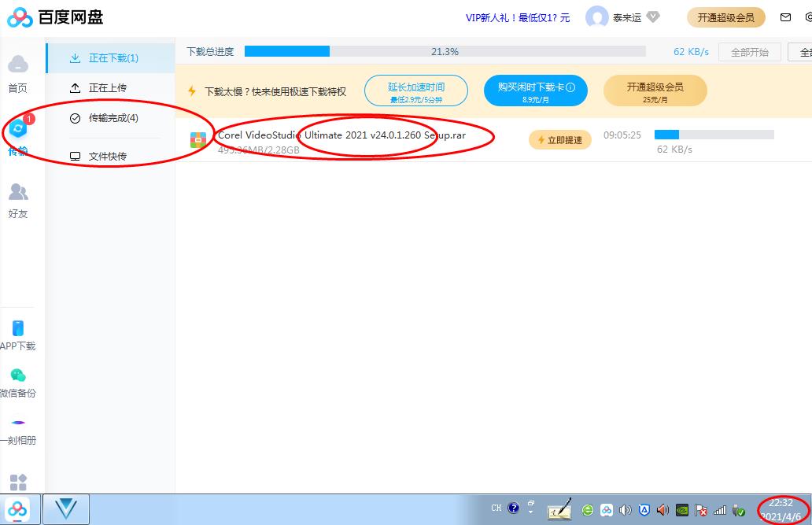The image size is (812, 525).
Task: Click the Baidu Netdisk tray icon
Action: click(x=607, y=511)
